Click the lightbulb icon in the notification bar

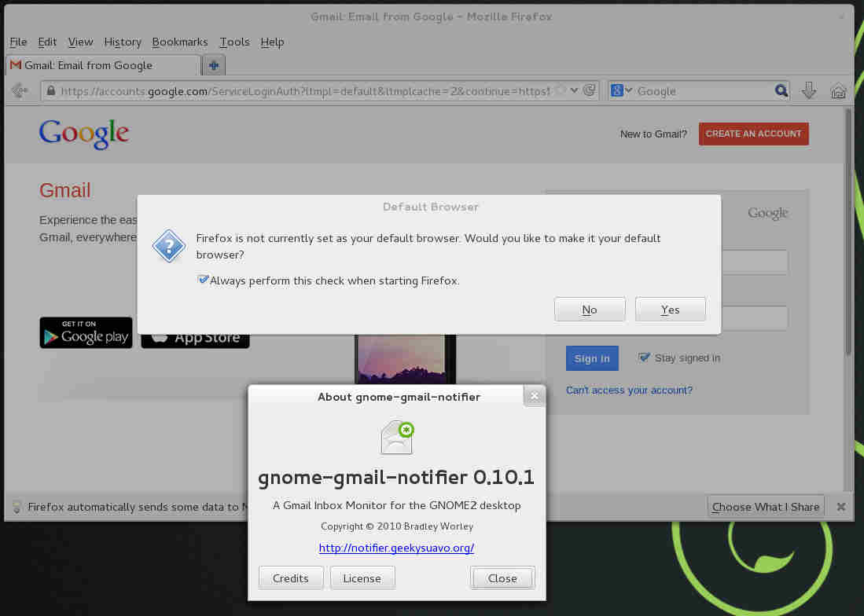pyautogui.click(x=17, y=507)
